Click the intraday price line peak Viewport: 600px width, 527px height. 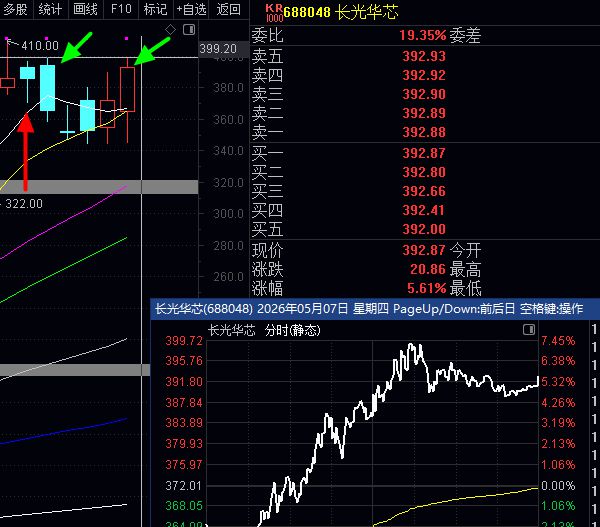point(411,345)
